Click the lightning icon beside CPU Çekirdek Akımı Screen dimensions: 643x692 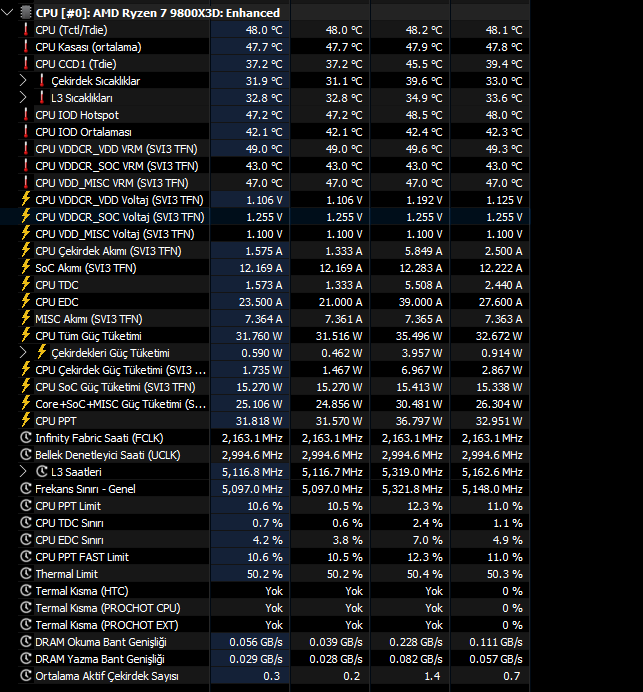click(26, 251)
